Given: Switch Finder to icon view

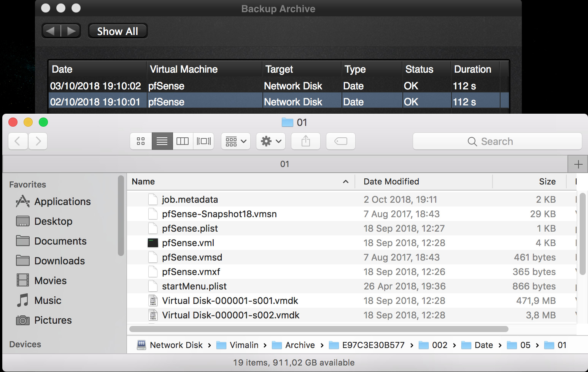Looking at the screenshot, I should (x=141, y=141).
